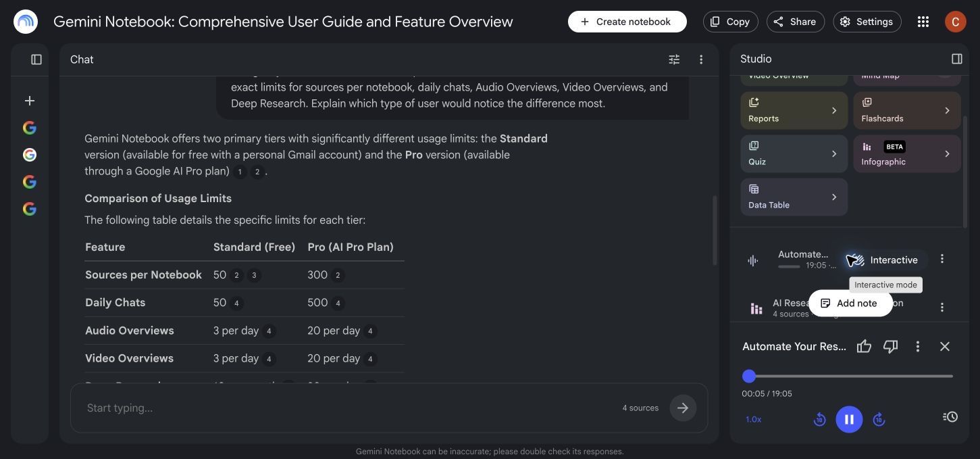Rewind audio 10 seconds
980x459 pixels.
click(x=819, y=419)
